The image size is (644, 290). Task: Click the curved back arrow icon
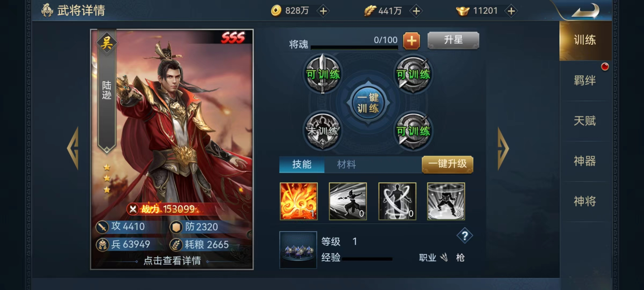click(586, 11)
